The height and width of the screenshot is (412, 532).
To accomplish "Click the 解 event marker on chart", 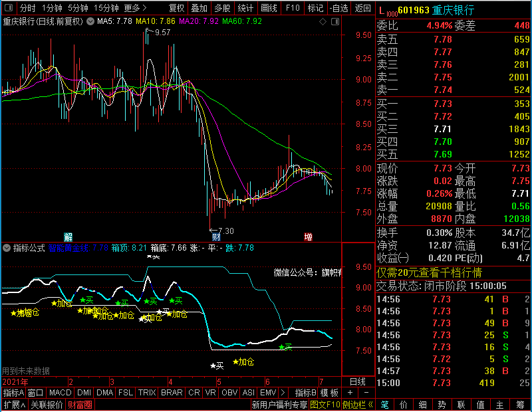I will (68, 237).
